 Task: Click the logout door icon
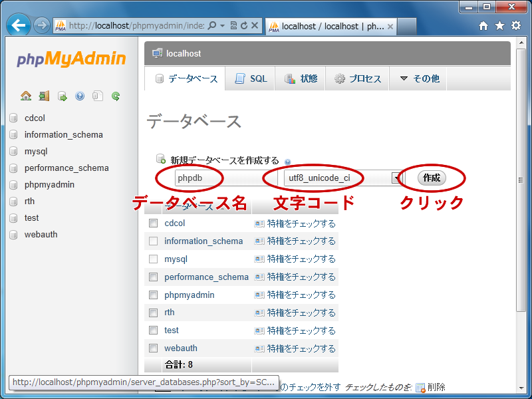click(x=44, y=96)
